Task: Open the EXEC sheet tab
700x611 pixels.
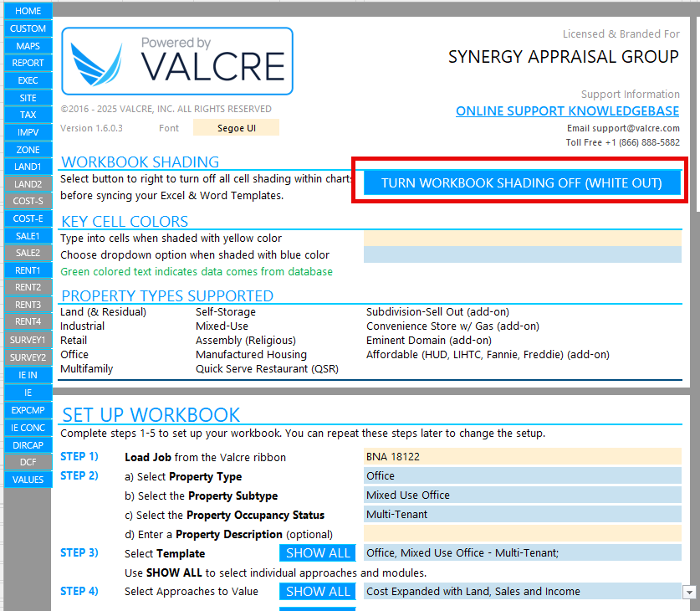Action: 28,80
